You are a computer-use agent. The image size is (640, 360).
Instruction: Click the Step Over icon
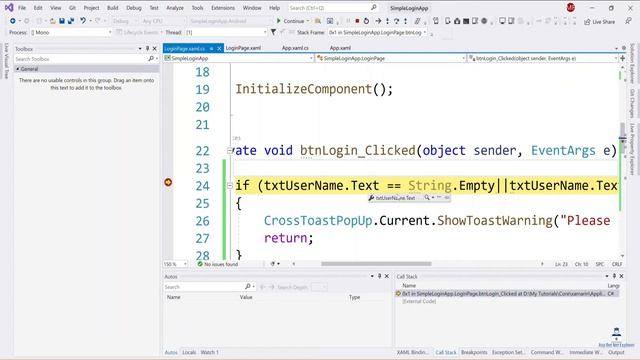(396, 21)
